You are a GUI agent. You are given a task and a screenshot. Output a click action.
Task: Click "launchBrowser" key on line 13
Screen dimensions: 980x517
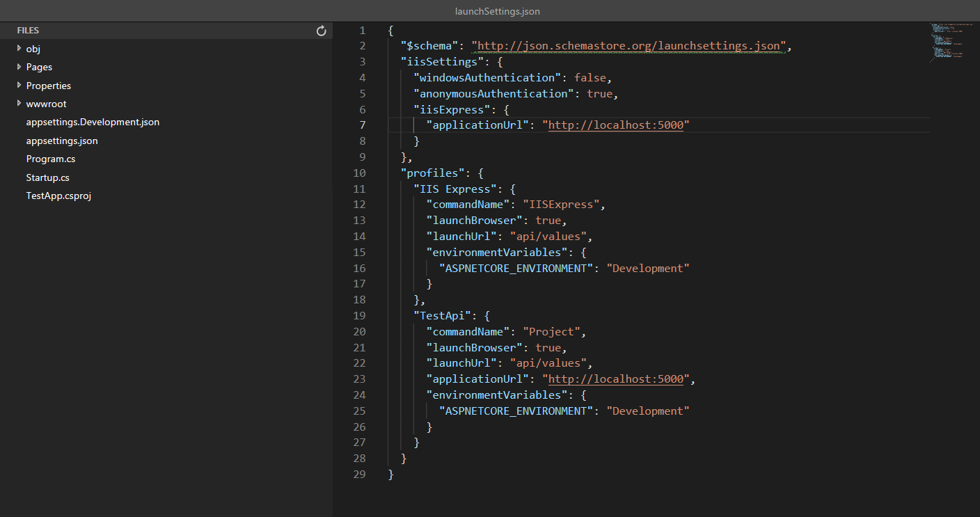(475, 221)
